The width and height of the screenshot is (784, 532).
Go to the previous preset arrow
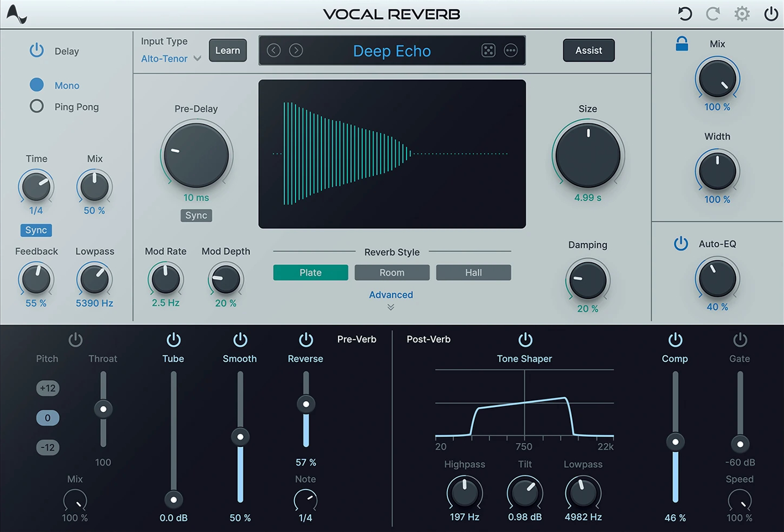point(274,50)
